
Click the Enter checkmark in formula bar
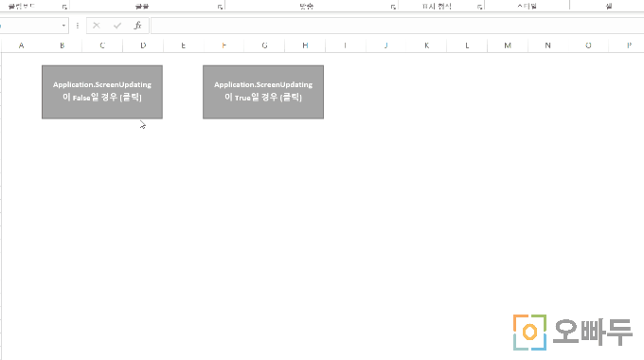[117, 26]
